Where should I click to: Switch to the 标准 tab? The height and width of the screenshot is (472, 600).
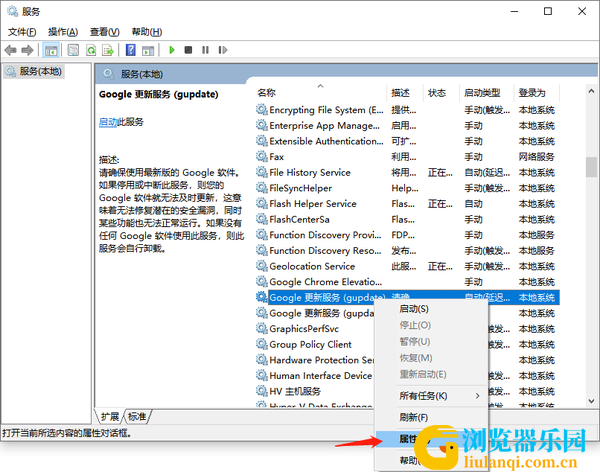pos(137,416)
